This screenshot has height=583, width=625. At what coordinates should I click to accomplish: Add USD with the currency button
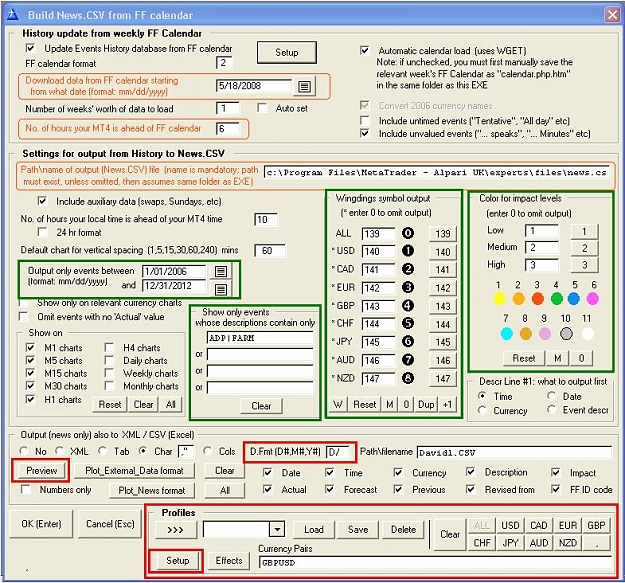click(x=510, y=526)
